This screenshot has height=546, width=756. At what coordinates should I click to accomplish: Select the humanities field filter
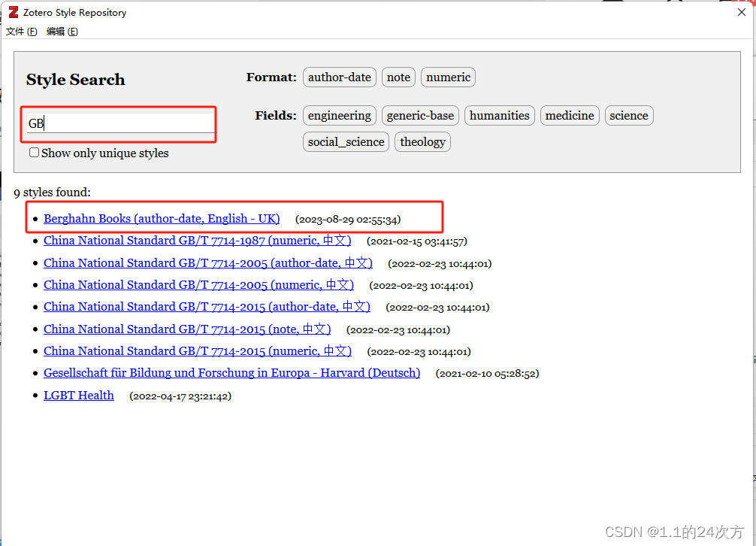(x=500, y=116)
